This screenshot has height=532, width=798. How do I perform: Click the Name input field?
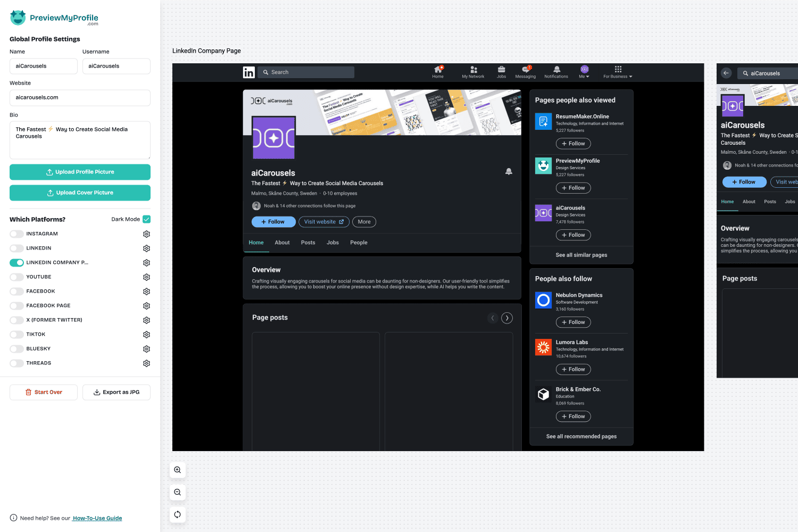coord(44,66)
